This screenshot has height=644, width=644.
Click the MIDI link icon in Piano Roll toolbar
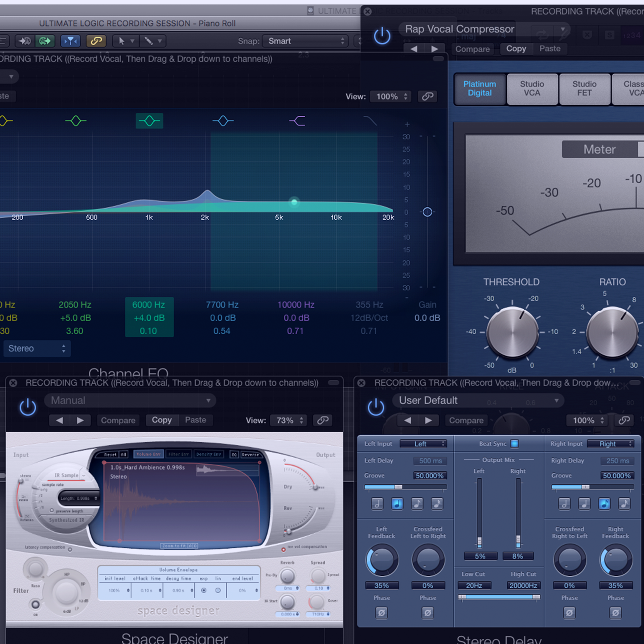tap(96, 41)
